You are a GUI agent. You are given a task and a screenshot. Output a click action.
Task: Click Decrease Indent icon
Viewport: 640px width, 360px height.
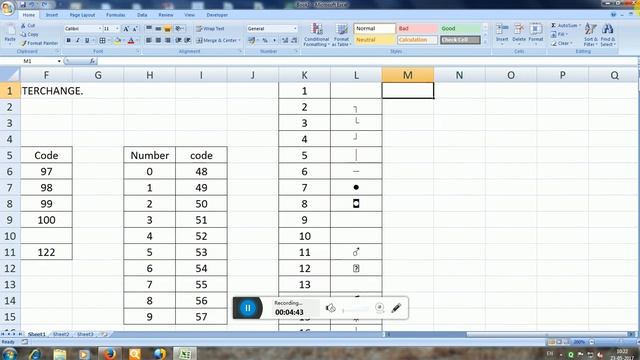point(178,40)
